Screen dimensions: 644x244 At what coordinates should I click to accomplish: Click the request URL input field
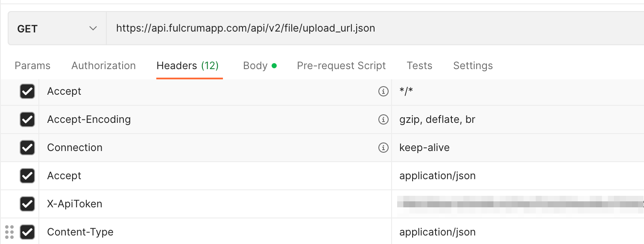342,29
